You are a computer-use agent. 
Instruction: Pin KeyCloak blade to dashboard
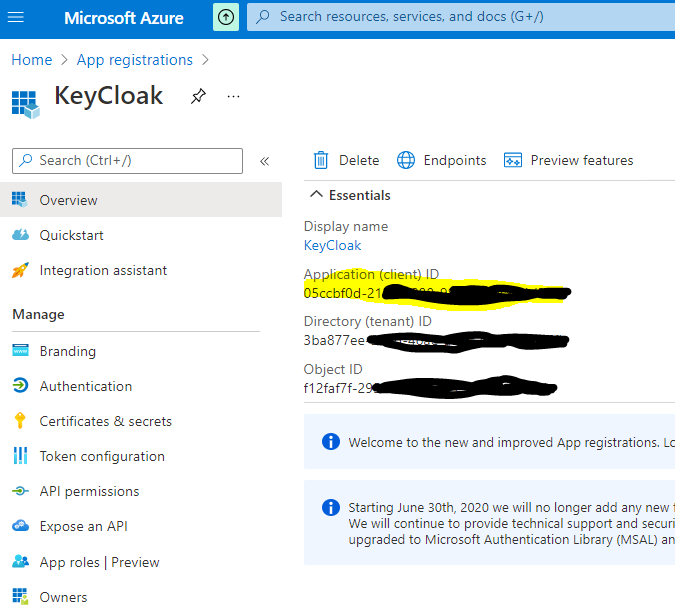click(x=198, y=96)
